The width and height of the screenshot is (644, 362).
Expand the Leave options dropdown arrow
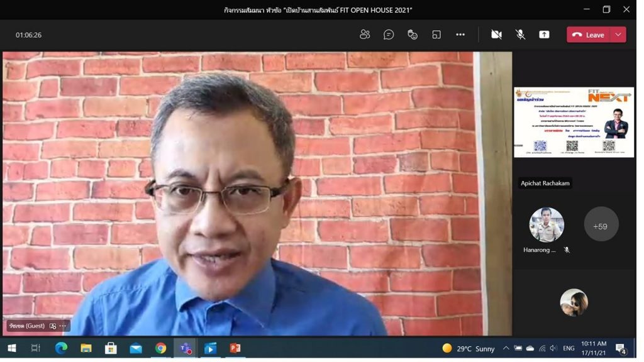619,35
